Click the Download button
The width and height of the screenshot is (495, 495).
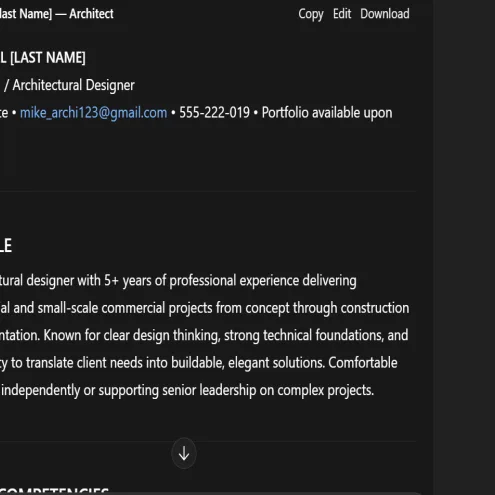pos(385,14)
